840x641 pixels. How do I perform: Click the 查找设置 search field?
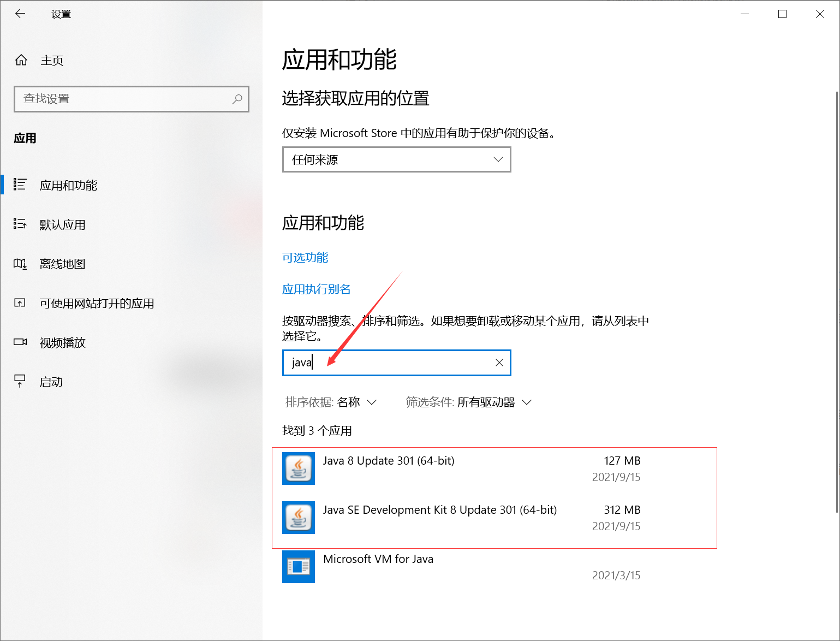click(x=132, y=99)
